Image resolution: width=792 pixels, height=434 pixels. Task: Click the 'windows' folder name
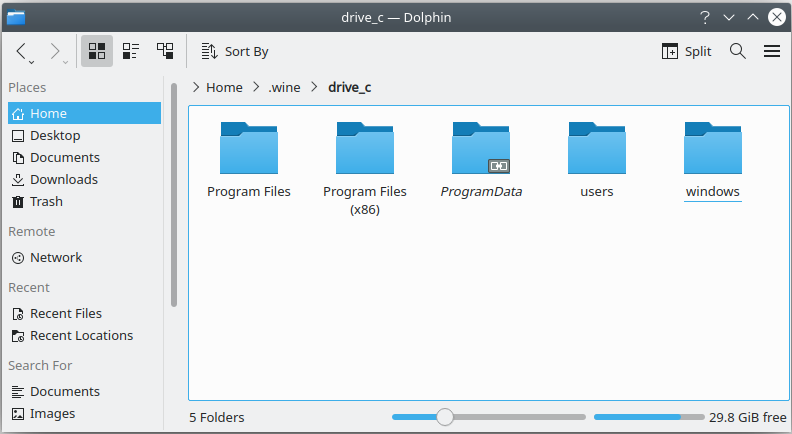pyautogui.click(x=713, y=191)
